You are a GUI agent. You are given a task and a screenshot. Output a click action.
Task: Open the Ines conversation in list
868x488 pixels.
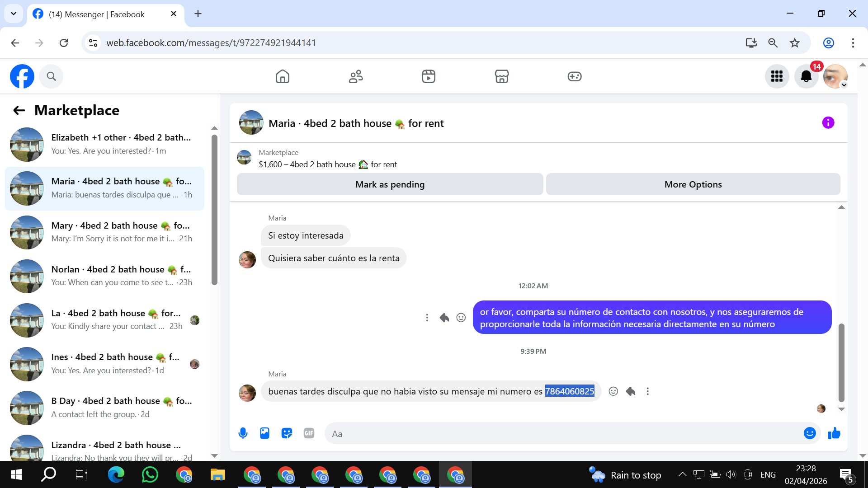(x=105, y=364)
